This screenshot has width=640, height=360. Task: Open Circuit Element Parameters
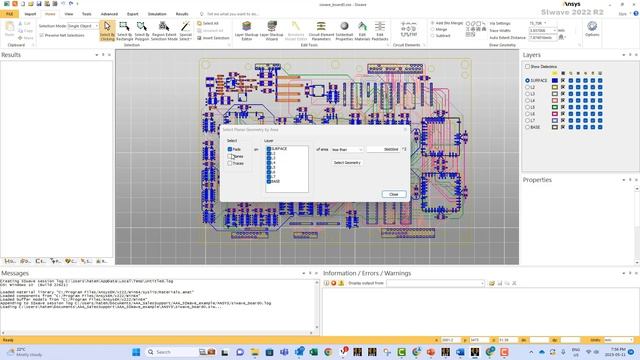point(321,31)
